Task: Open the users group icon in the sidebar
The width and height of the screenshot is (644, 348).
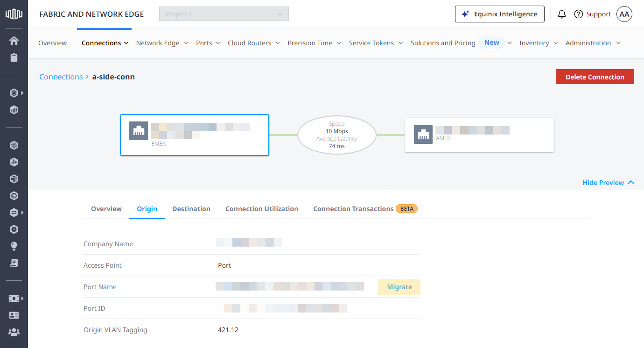Action: (14, 332)
